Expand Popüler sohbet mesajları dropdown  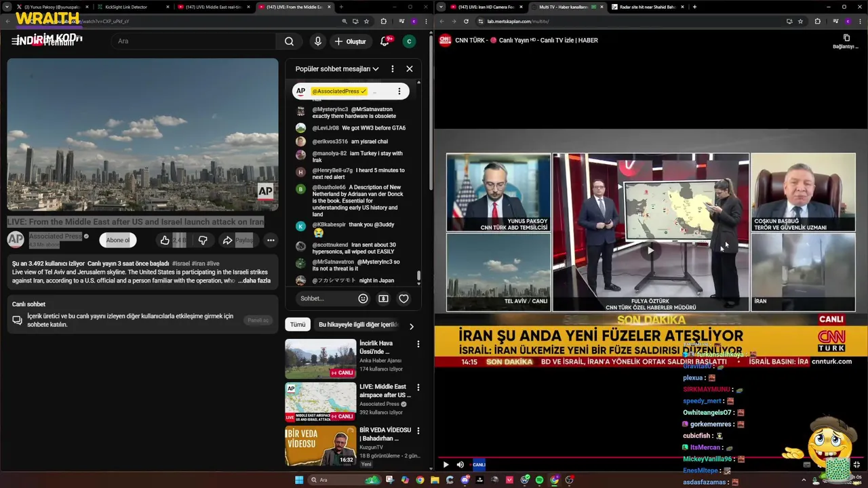(337, 68)
